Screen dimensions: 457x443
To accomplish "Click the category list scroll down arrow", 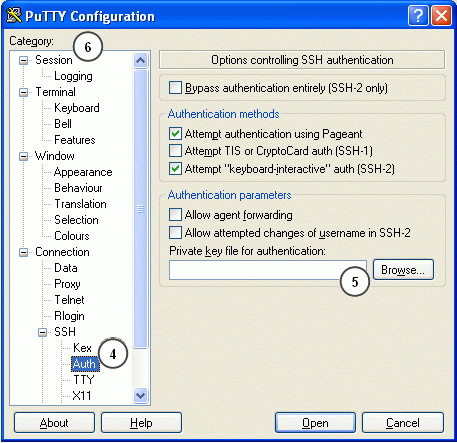I will [140, 396].
